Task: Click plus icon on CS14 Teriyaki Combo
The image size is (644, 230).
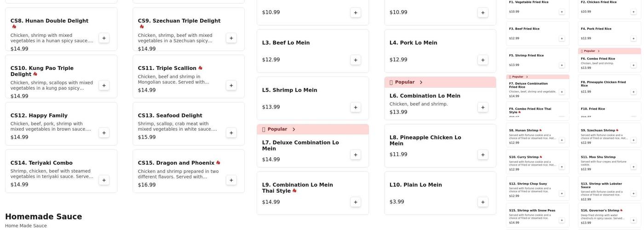Action: tap(104, 180)
